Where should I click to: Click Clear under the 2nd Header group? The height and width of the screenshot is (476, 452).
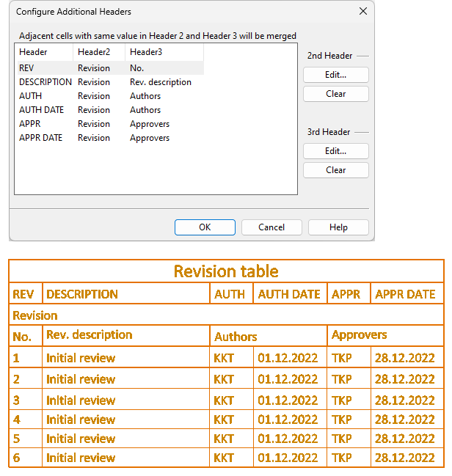[x=335, y=94]
